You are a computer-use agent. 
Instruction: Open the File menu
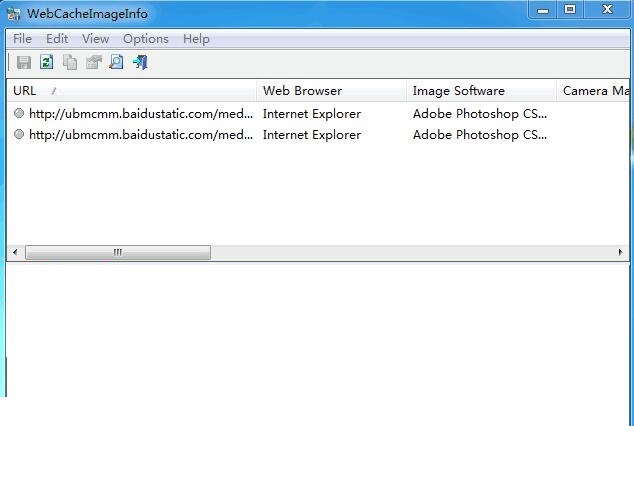coord(22,38)
